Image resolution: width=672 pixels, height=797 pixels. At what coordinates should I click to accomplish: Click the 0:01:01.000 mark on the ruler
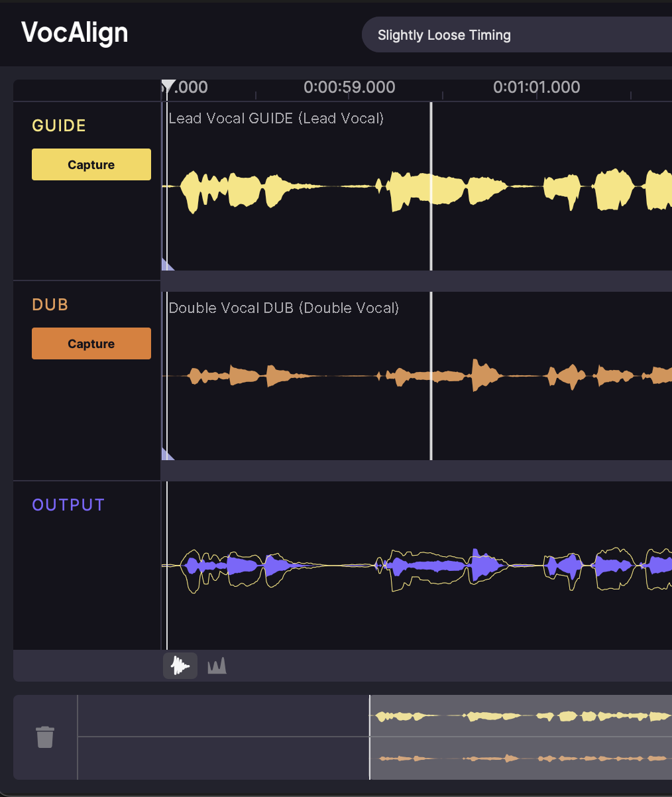click(536, 88)
